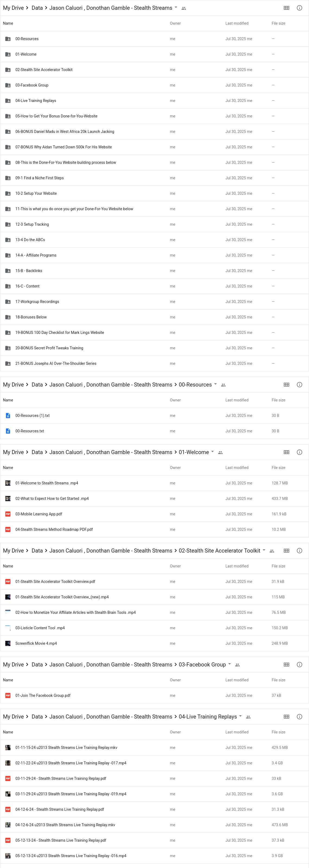This screenshot has height=868, width=309.
Task: Click PDF icon of 01-Stealth Site Accelerator Toolkit Overview.pdf
Action: coord(8,581)
